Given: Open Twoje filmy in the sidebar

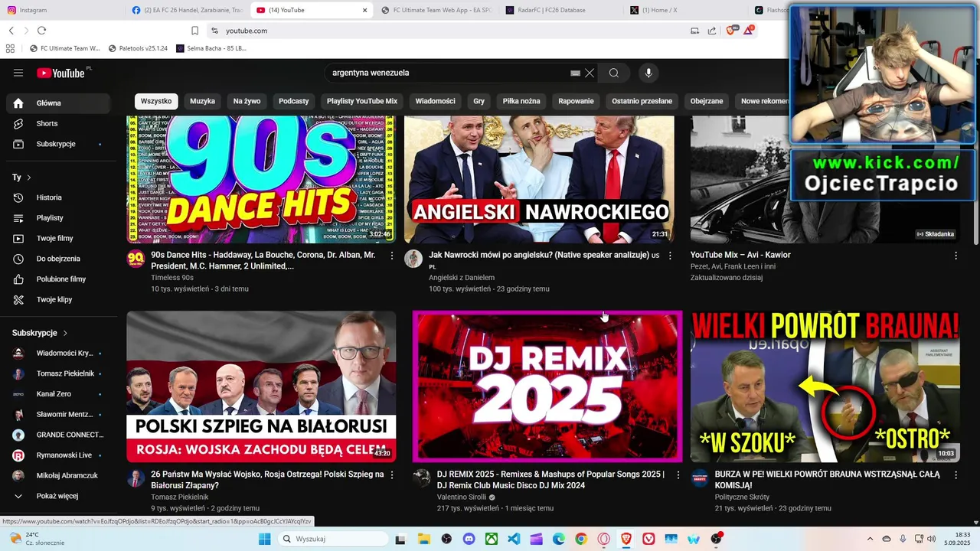Looking at the screenshot, I should 58,238.
